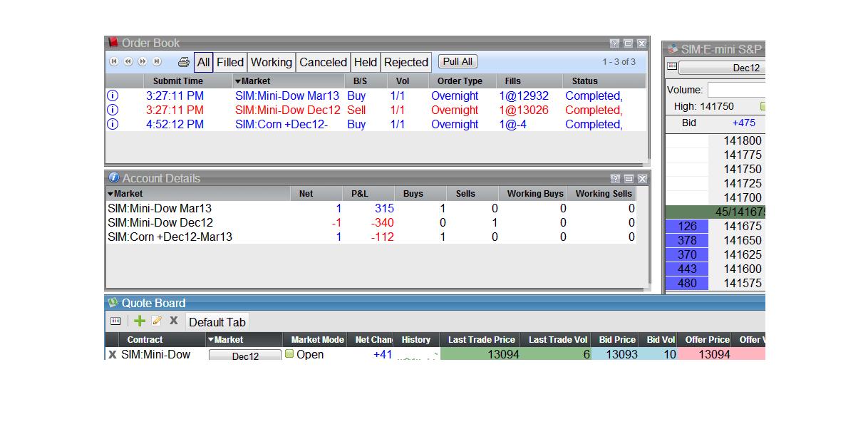Delete tab with X icon beside pencil
Viewport: 868px width, 429px height.
[x=173, y=321]
